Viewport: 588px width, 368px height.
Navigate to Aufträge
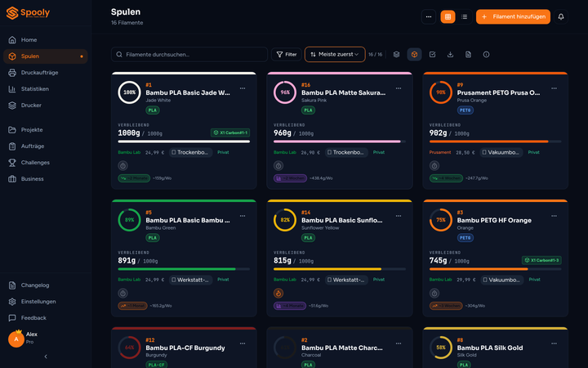click(46, 146)
